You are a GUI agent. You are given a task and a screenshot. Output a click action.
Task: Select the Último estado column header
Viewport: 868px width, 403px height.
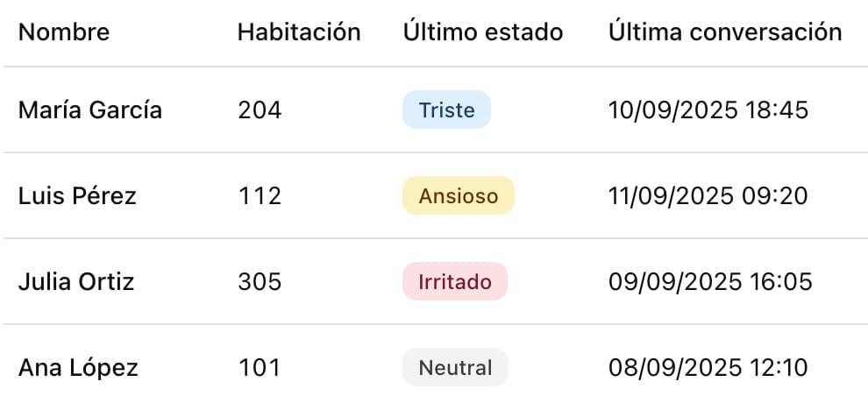tap(483, 32)
